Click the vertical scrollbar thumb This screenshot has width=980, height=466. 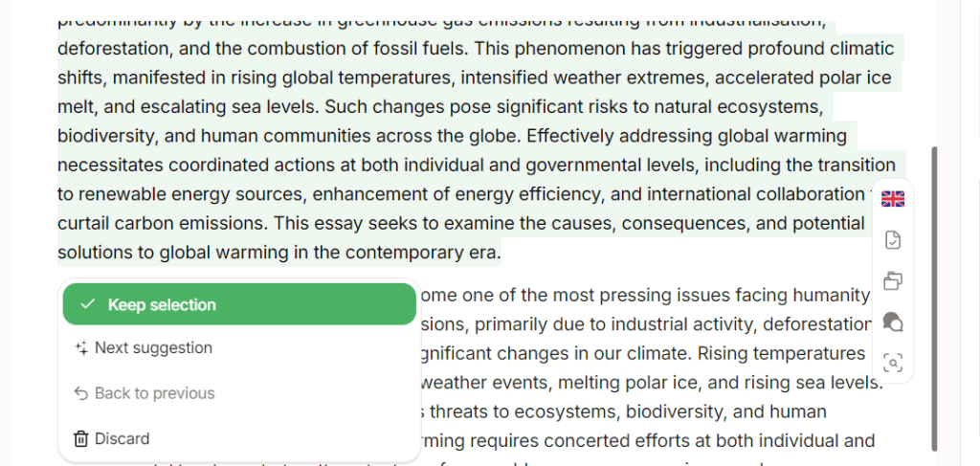pos(934,297)
